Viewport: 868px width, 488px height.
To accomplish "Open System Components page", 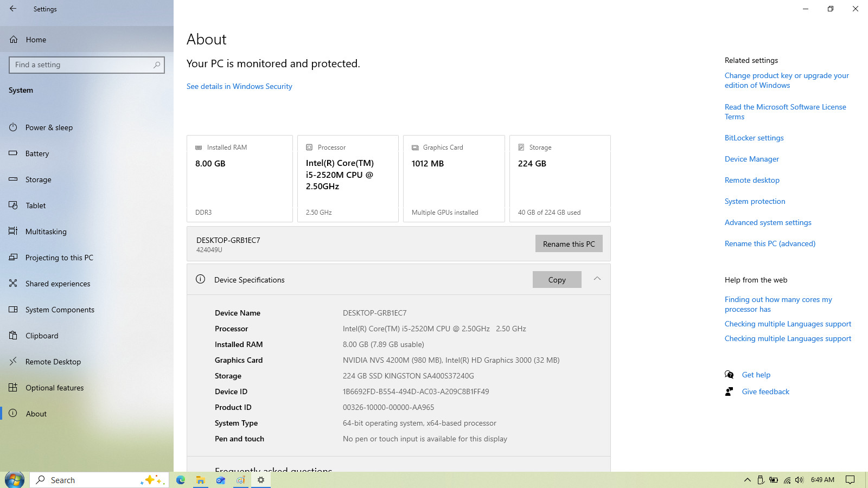I will [x=87, y=310].
